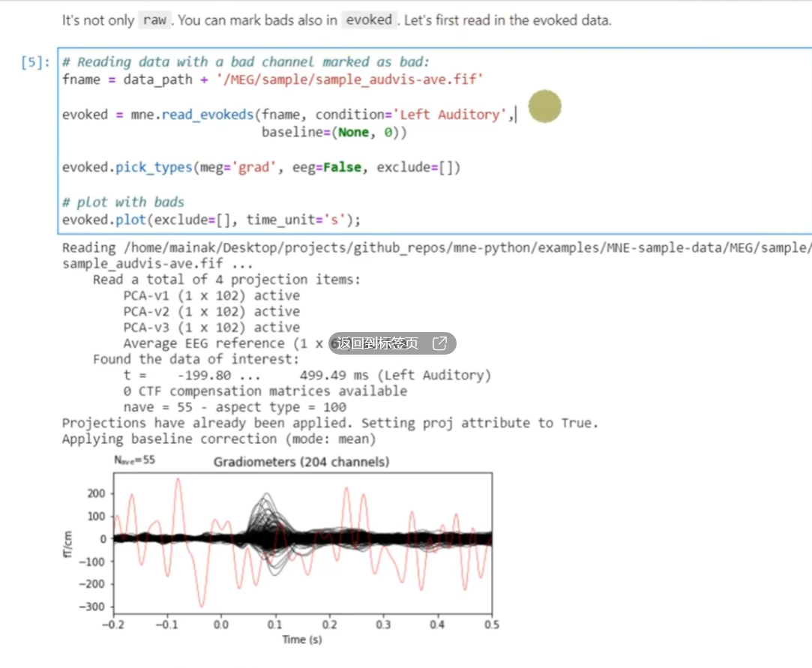812x668 pixels.
Task: Click the external-link icon on the overlay pill
Action: pos(440,343)
